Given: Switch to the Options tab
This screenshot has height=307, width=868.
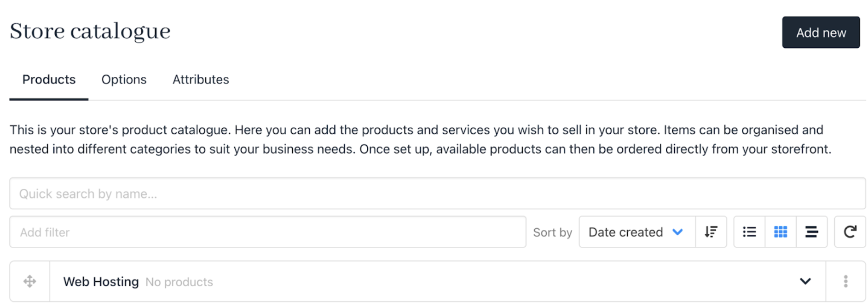Looking at the screenshot, I should (124, 80).
